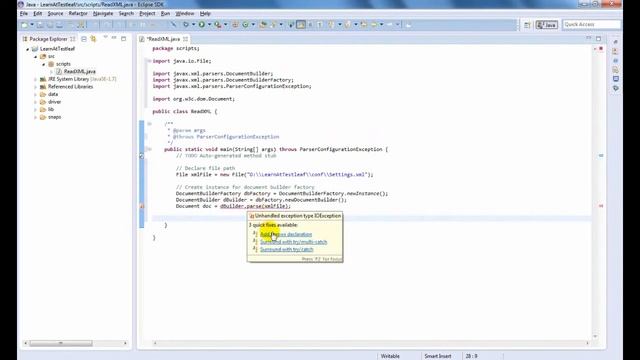The height and width of the screenshot is (360, 640).
Task: Expand the snaps folder
Action: [x=36, y=117]
